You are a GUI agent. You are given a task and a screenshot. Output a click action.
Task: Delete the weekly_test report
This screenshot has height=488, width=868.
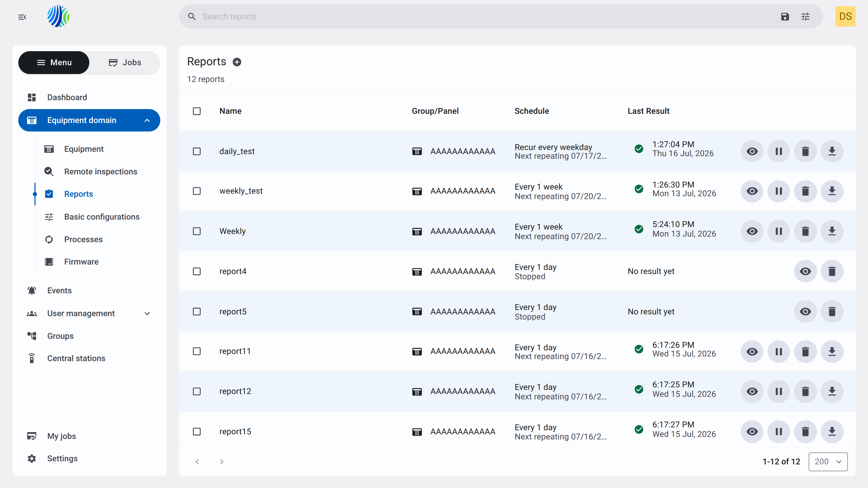805,191
